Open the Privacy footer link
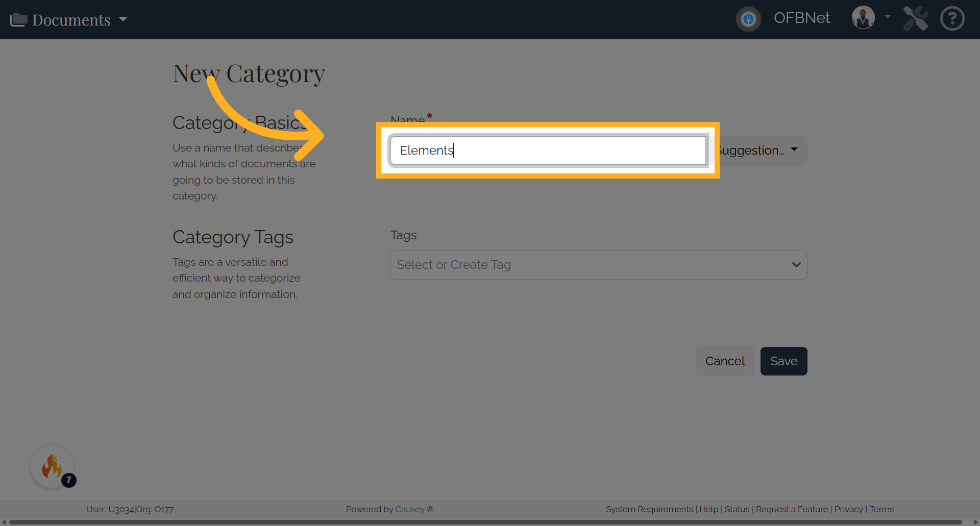The image size is (980, 526). tap(849, 509)
